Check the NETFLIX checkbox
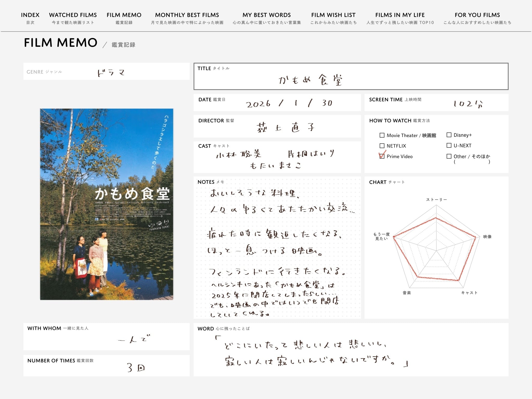Screen dimensions: 532x399 382,146
